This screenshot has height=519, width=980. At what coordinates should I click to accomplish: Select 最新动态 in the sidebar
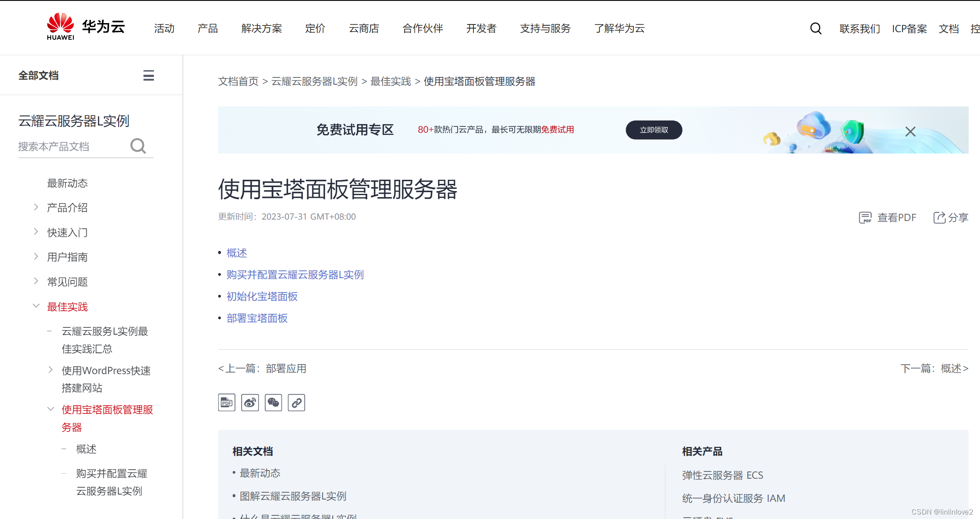pos(67,183)
